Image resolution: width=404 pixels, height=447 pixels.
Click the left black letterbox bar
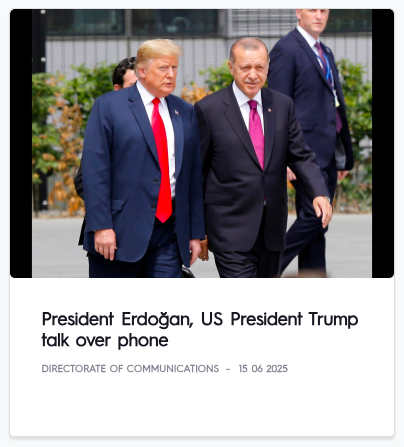(21, 143)
